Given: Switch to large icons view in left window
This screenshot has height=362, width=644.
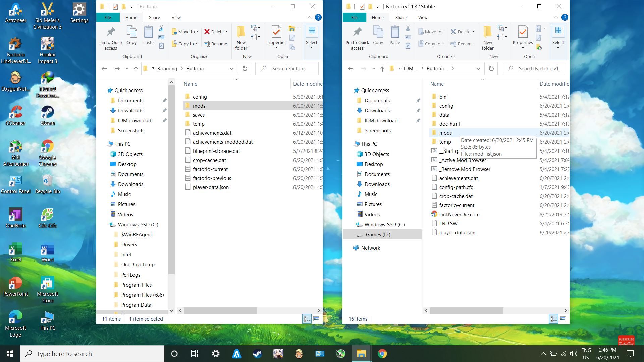Looking at the screenshot, I should click(316, 319).
